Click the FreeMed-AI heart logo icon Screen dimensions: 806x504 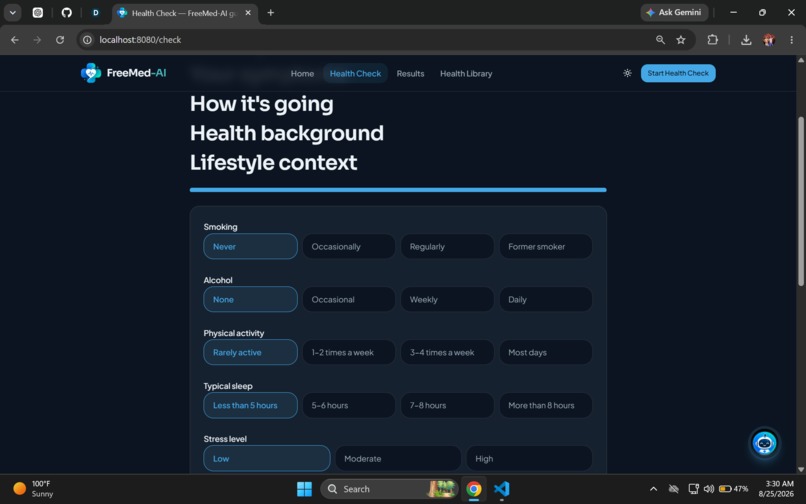tap(91, 73)
